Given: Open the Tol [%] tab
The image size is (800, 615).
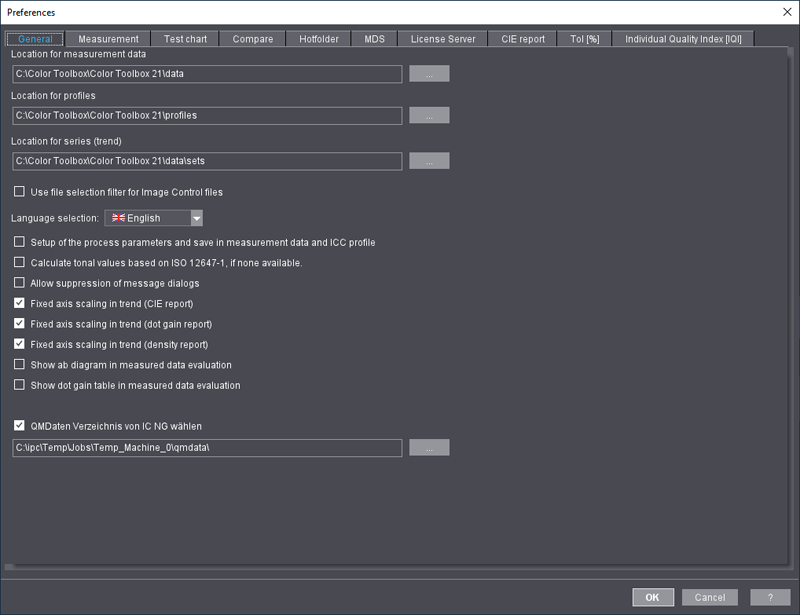Looking at the screenshot, I should 584,39.
